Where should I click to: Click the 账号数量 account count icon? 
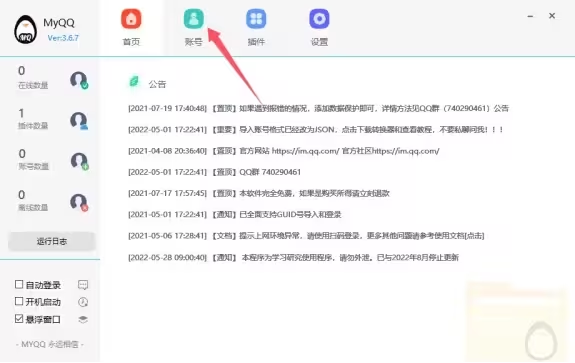(x=79, y=162)
